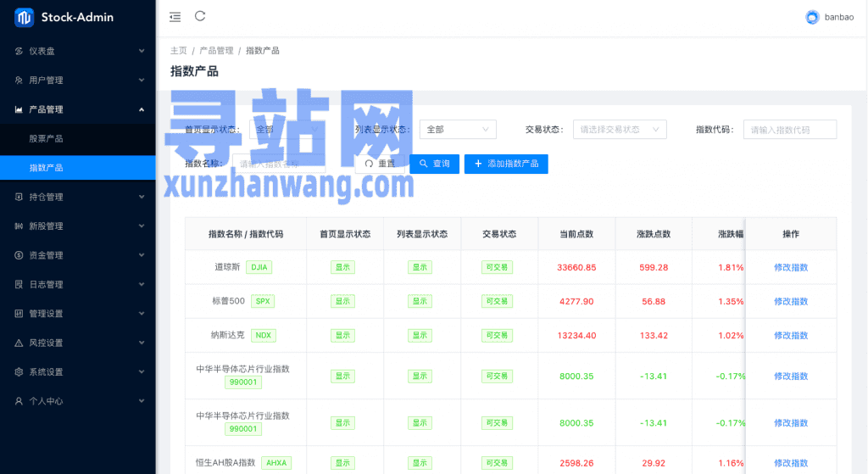Image resolution: width=868 pixels, height=474 pixels.
Task: Click the 首页显示状态 column header
Action: click(x=345, y=234)
